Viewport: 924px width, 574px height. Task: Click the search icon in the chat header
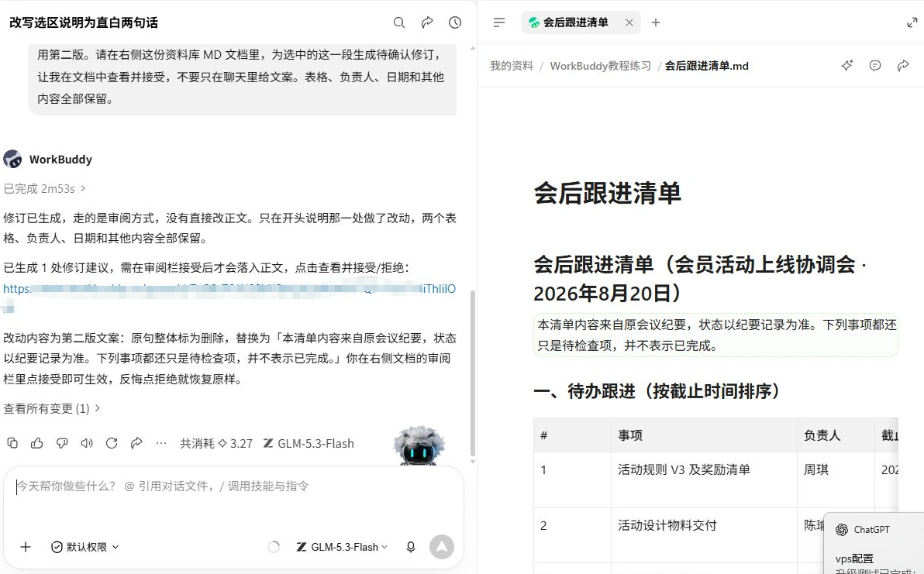[399, 22]
